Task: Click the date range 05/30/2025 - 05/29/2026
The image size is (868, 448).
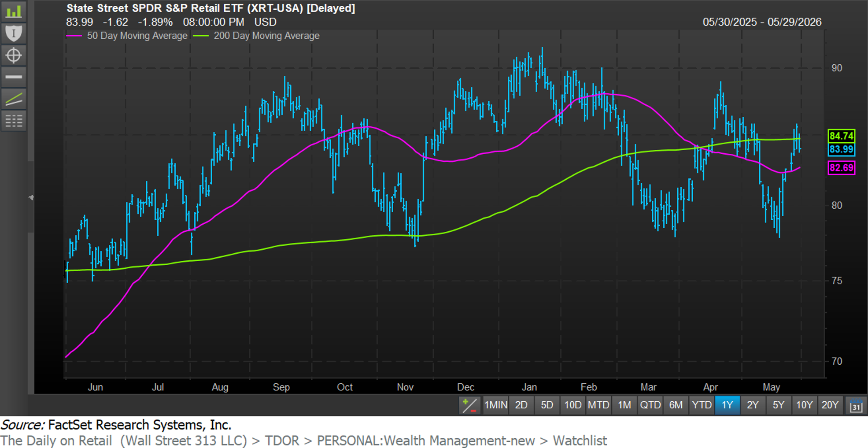Action: pos(762,22)
